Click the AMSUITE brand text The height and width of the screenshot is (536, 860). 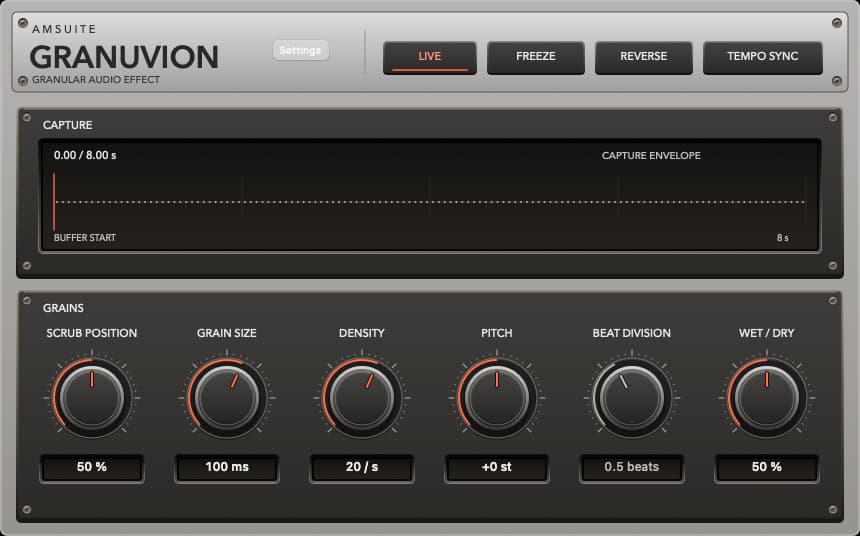pos(64,29)
